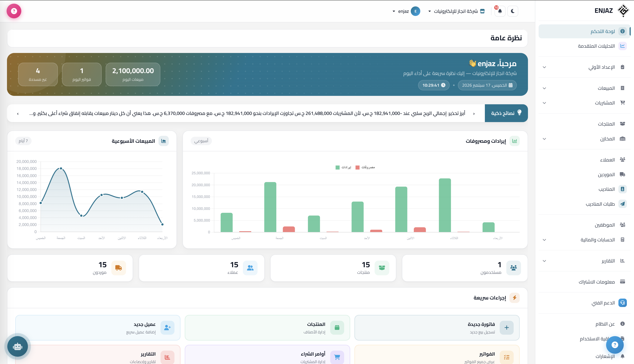
Task: Show previous smart tip with left arrow
Action: pyautogui.click(x=18, y=113)
